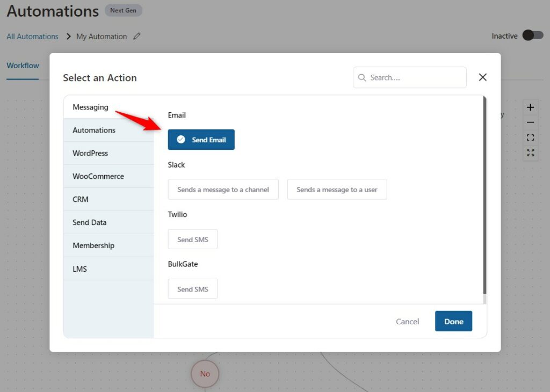Viewport: 550px width, 392px height.
Task: Click the search magnifier icon
Action: [x=362, y=77]
